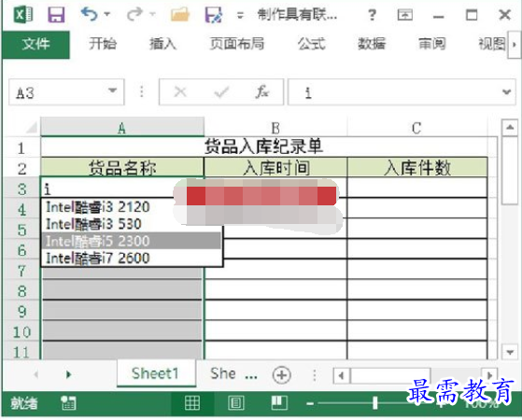
Task: Switch to the 审阅 ribbon tab
Action: [x=431, y=44]
